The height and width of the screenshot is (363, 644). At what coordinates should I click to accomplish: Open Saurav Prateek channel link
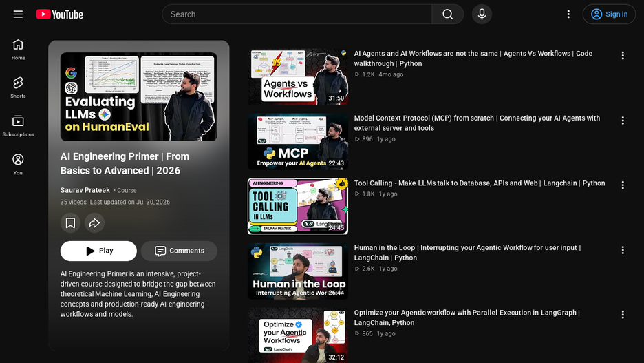(x=85, y=190)
